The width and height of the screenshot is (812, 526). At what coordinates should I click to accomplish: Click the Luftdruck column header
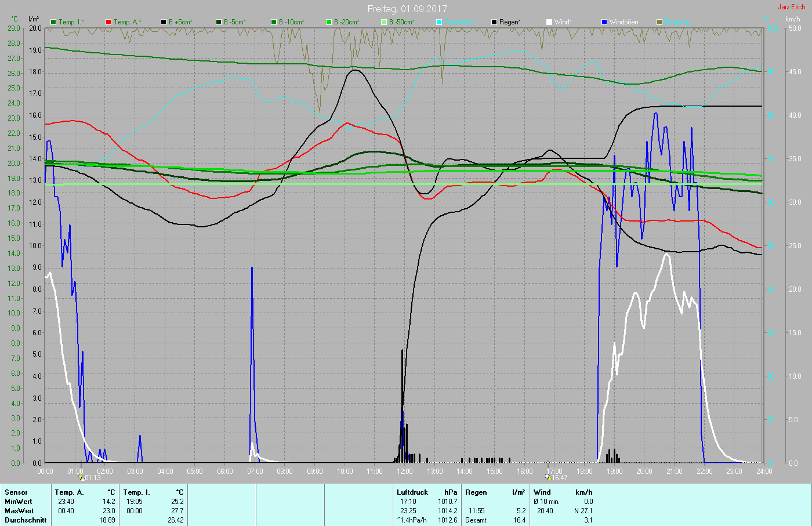[412, 492]
